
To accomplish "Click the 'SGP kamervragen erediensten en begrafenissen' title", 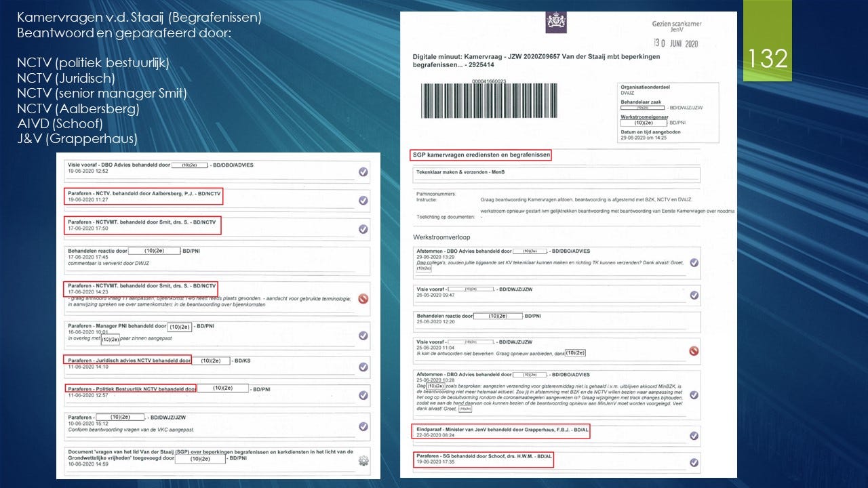I will 481,155.
